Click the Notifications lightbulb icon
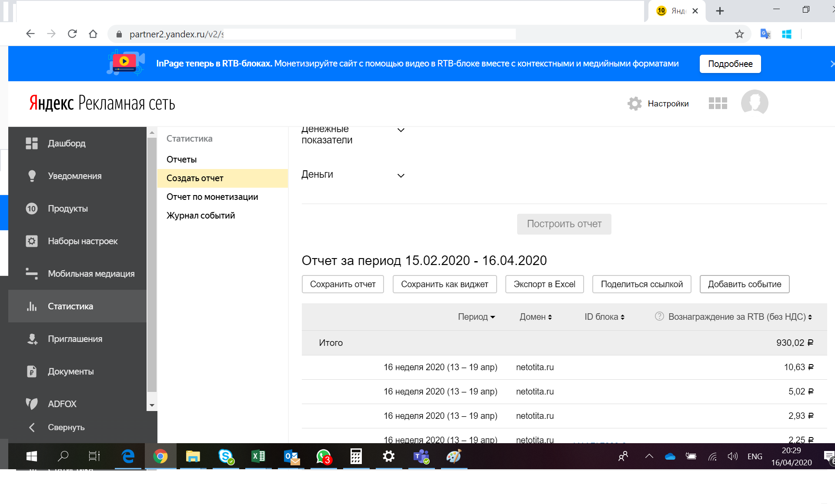This screenshot has width=835, height=504. coord(32,176)
